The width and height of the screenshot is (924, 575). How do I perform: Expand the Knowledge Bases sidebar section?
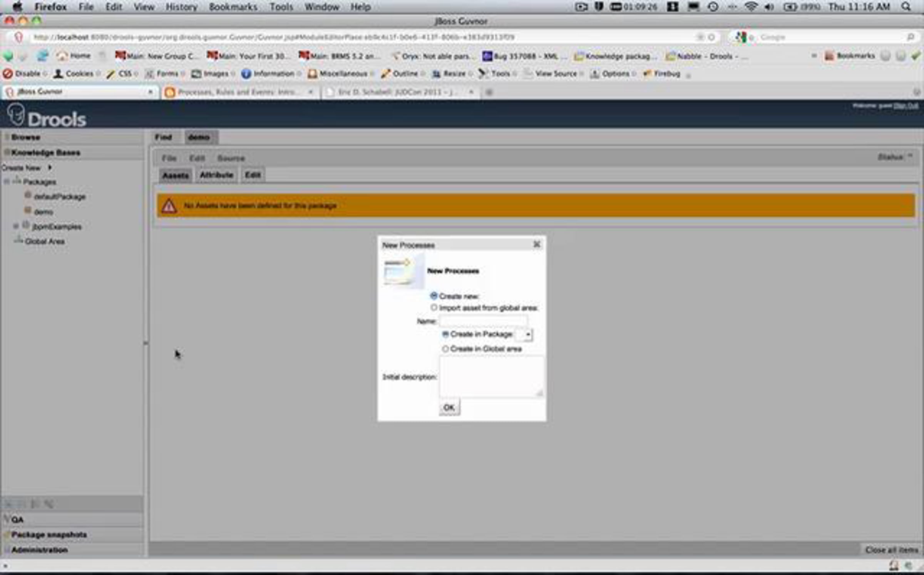[72, 153]
